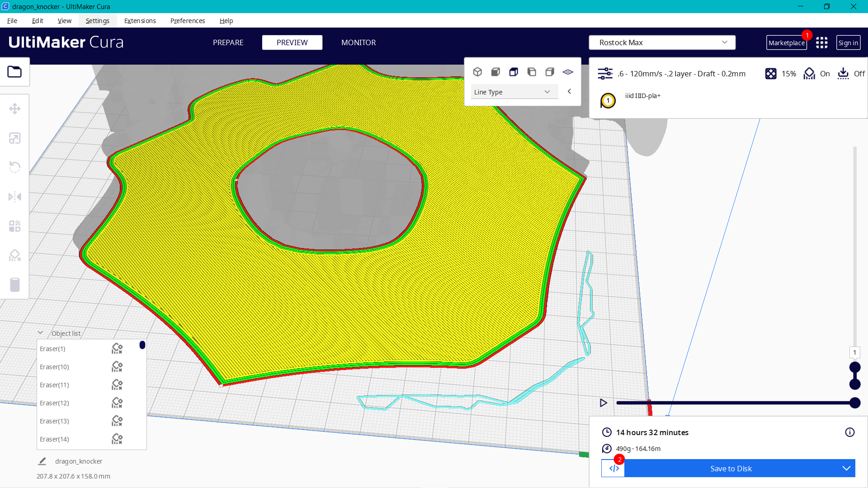This screenshot has width=868, height=488.
Task: Click the top handle of the layer slider
Action: (x=854, y=367)
